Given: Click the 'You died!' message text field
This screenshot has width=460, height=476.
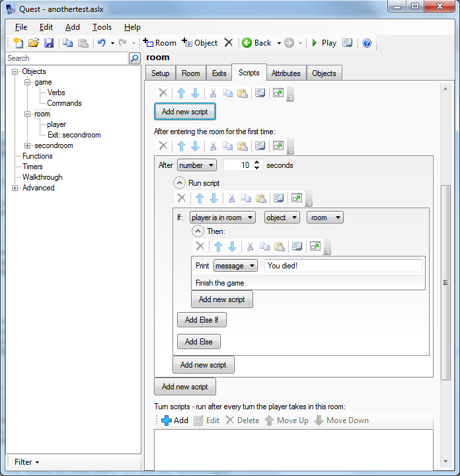Looking at the screenshot, I should pyautogui.click(x=342, y=266).
